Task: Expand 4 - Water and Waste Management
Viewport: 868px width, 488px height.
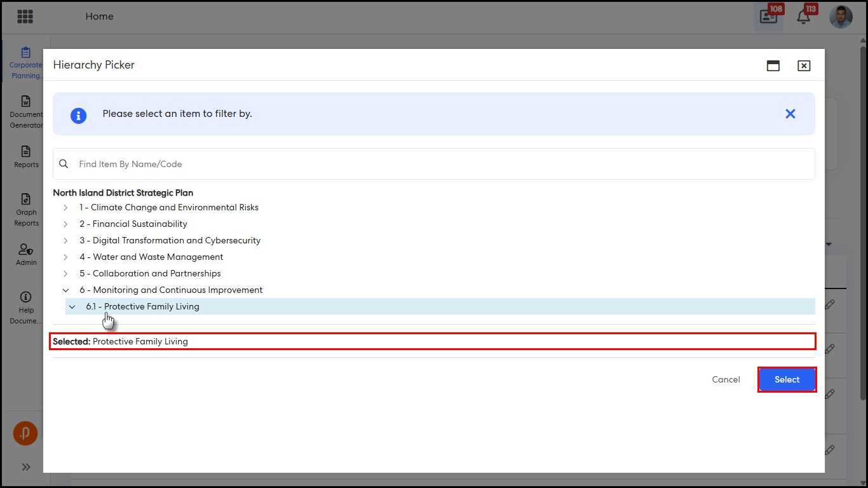Action: 65,257
